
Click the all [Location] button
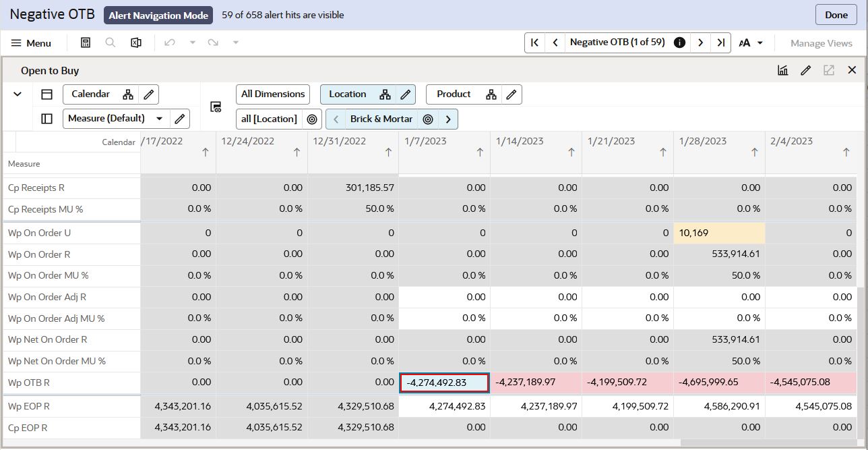pyautogui.click(x=269, y=119)
